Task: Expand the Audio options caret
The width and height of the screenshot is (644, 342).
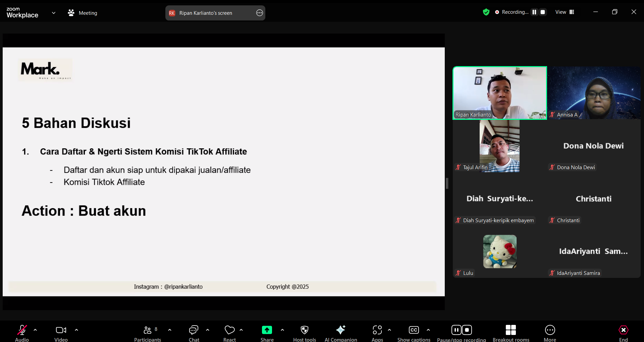Action: coord(35,330)
